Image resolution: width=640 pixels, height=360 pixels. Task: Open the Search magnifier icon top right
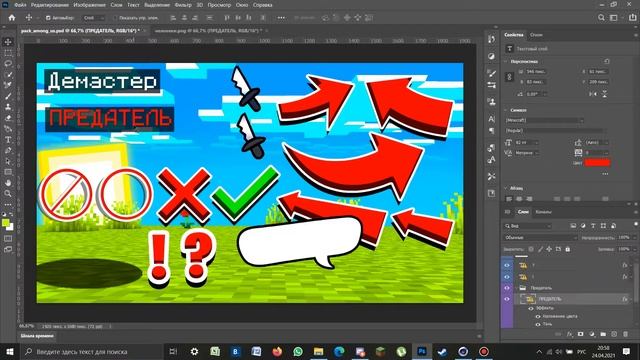tap(601, 18)
